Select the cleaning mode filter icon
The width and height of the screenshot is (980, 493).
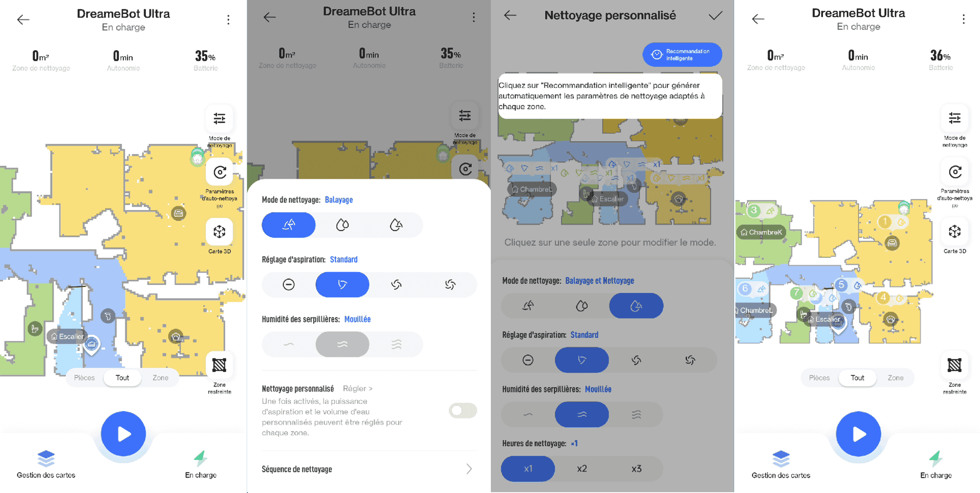[221, 119]
